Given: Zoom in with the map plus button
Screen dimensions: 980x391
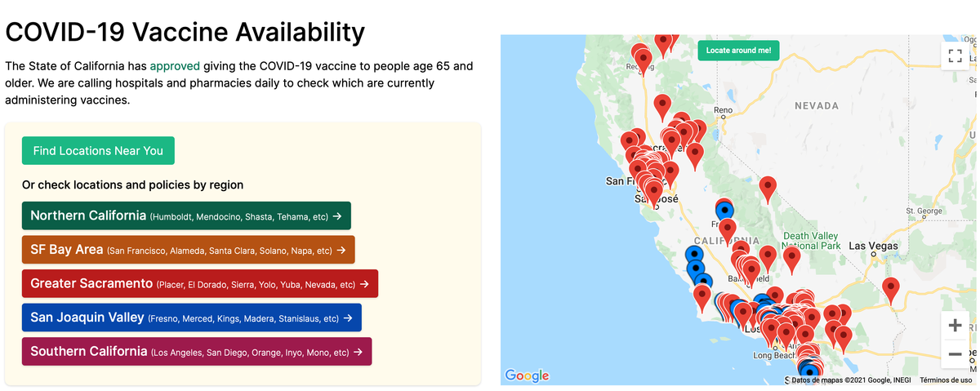Looking at the screenshot, I should (x=955, y=326).
